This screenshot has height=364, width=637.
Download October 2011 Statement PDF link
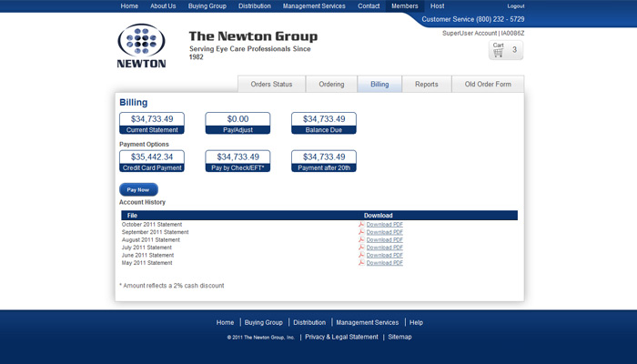[x=384, y=224]
